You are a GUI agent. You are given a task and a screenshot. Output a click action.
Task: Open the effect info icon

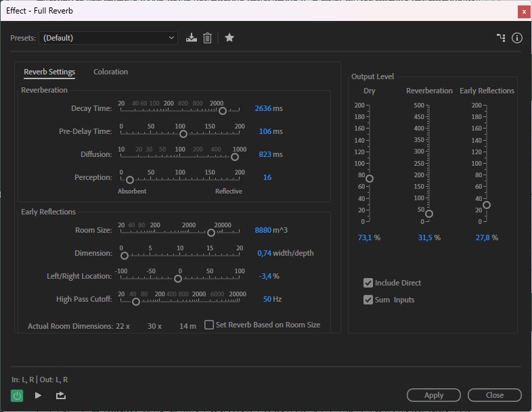pos(517,38)
